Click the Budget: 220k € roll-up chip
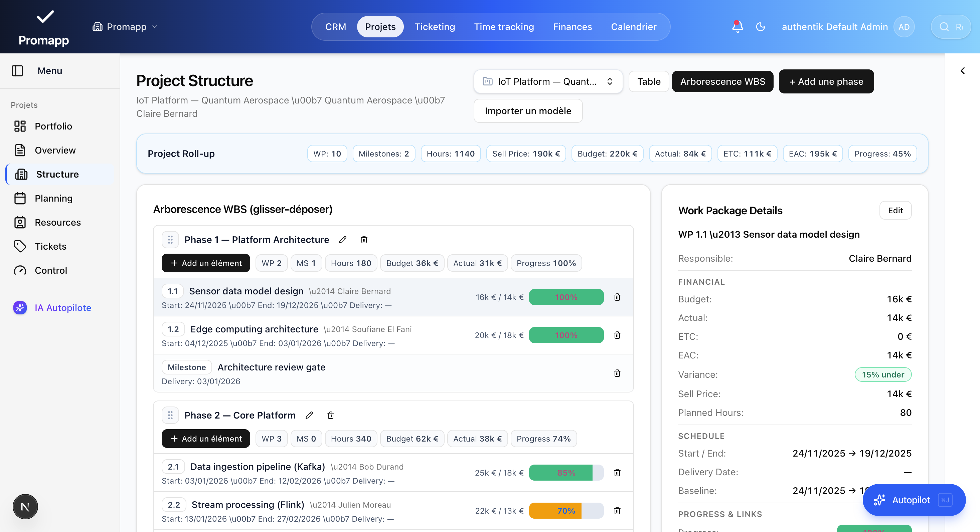 [x=607, y=154]
